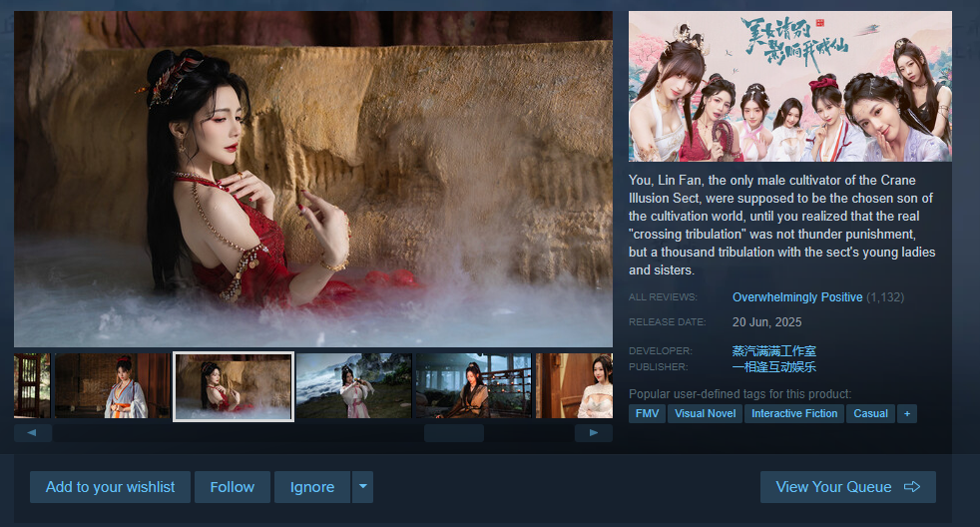Open developer 蒸汽满满工作室 page
980x527 pixels.
pyautogui.click(x=773, y=350)
